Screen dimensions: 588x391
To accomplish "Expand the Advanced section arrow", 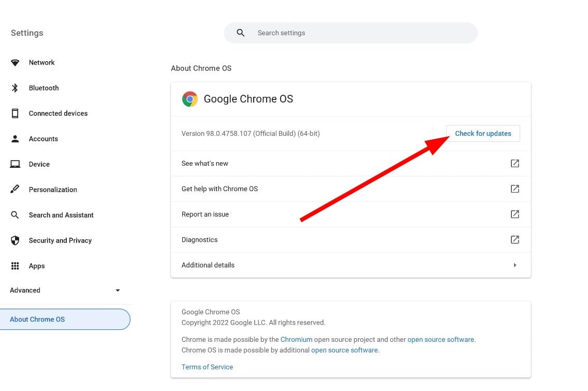I will click(x=117, y=291).
